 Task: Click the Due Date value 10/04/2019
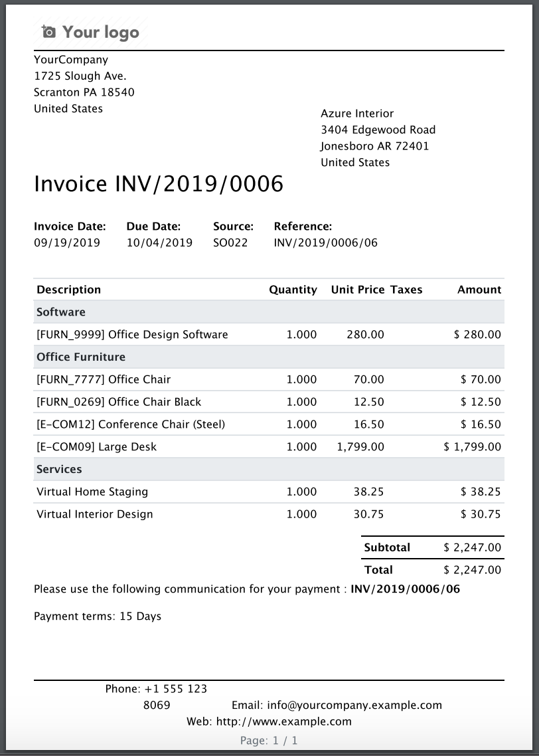[159, 242]
